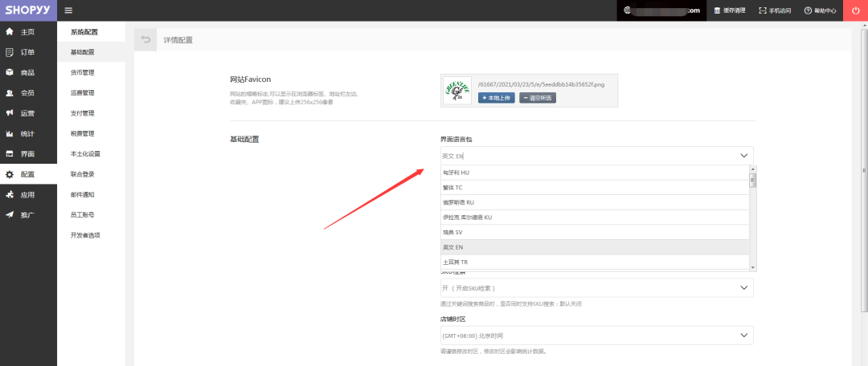This screenshot has width=868, height=366.
Task: Open 基础配置 in settings submenu
Action: coord(83,52)
